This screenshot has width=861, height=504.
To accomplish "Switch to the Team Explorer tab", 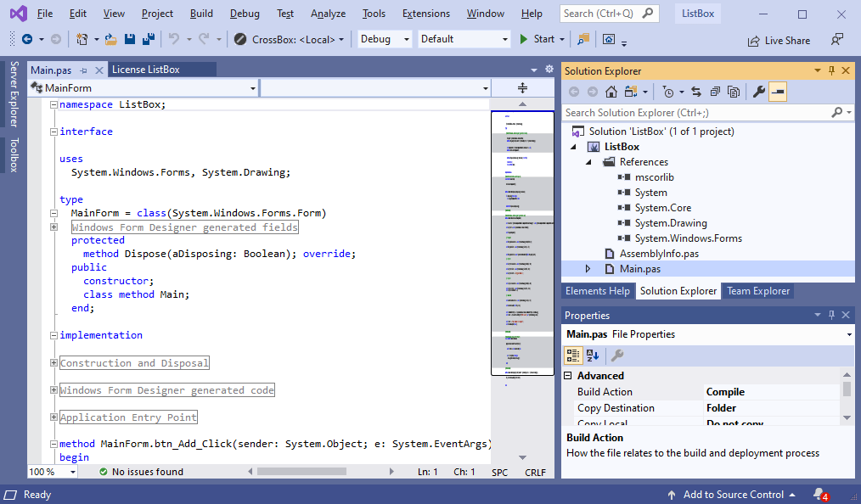I will click(758, 291).
